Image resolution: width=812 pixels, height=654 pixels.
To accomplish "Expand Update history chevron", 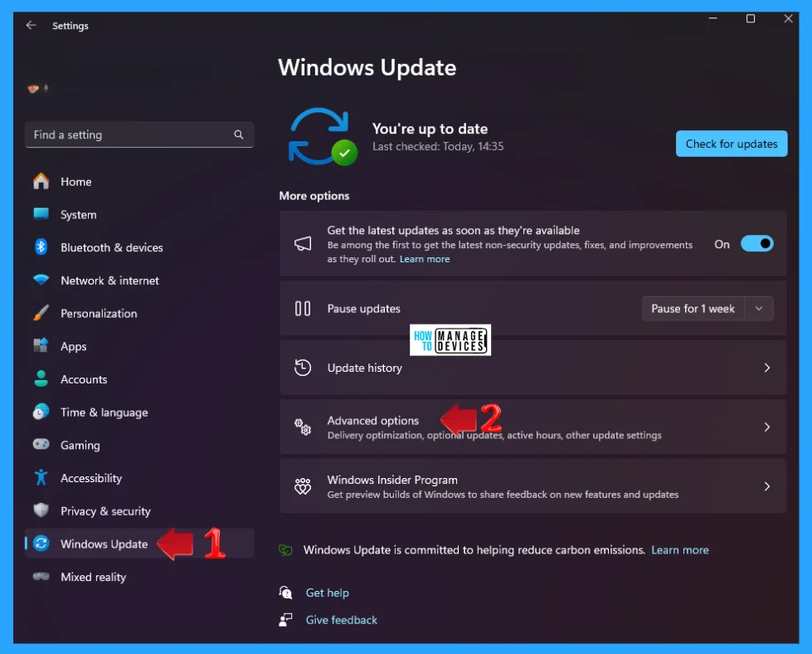I will click(x=767, y=368).
